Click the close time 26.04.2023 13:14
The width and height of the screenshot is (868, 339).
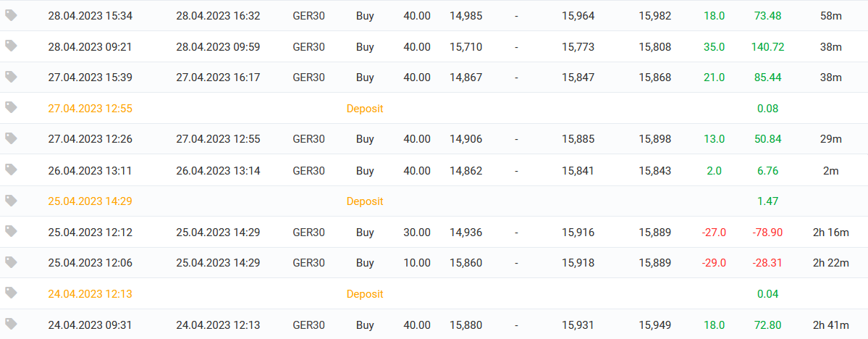point(218,171)
